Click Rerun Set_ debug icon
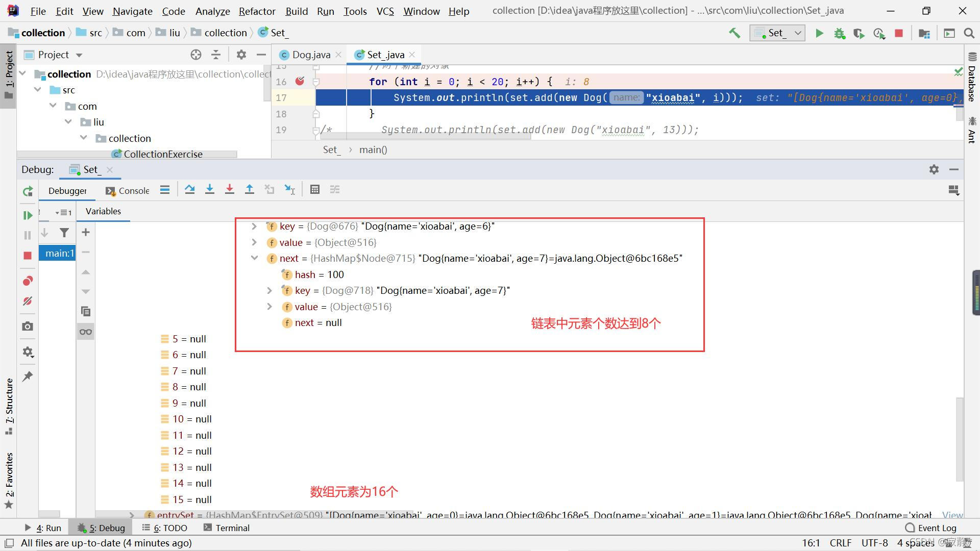 click(28, 191)
